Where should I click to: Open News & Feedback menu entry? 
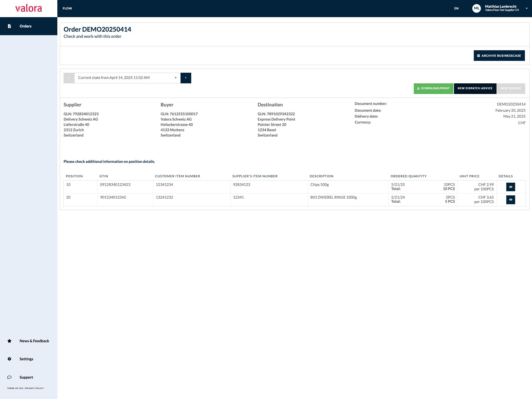(34, 341)
